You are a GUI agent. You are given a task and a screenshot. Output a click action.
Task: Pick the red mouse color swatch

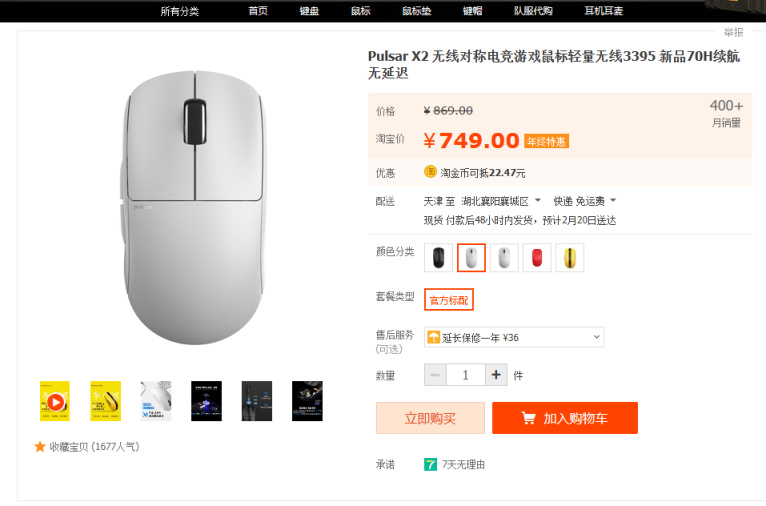coord(537,258)
